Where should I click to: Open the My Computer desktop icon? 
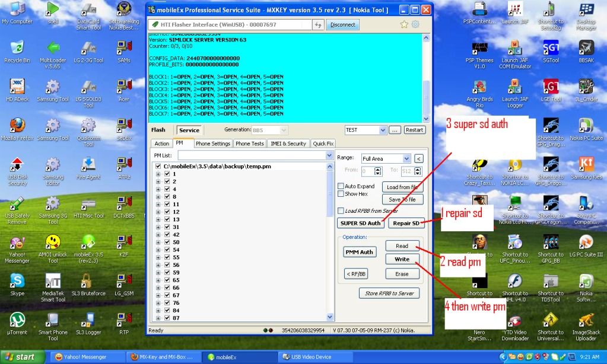[17, 12]
